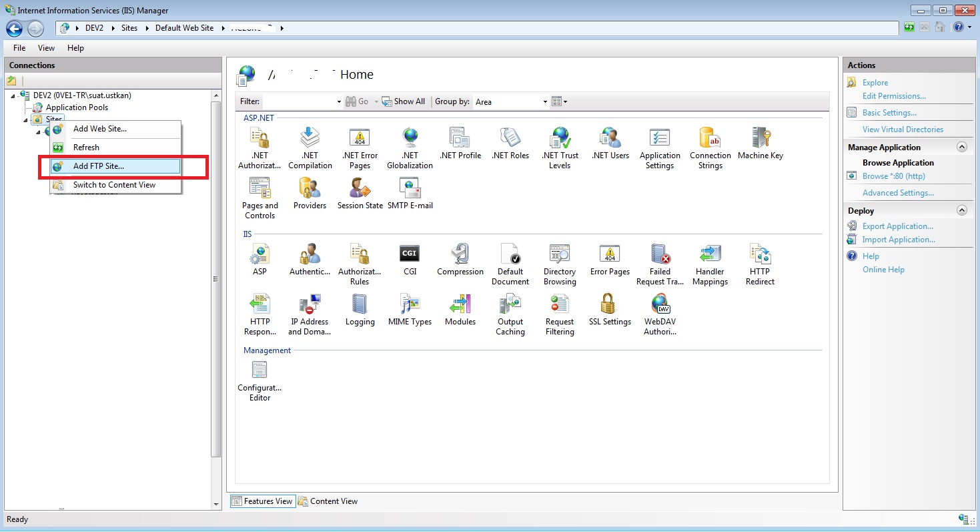Viewport: 980px width, 532px height.
Task: Open the MIME Types feature
Action: coord(410,310)
